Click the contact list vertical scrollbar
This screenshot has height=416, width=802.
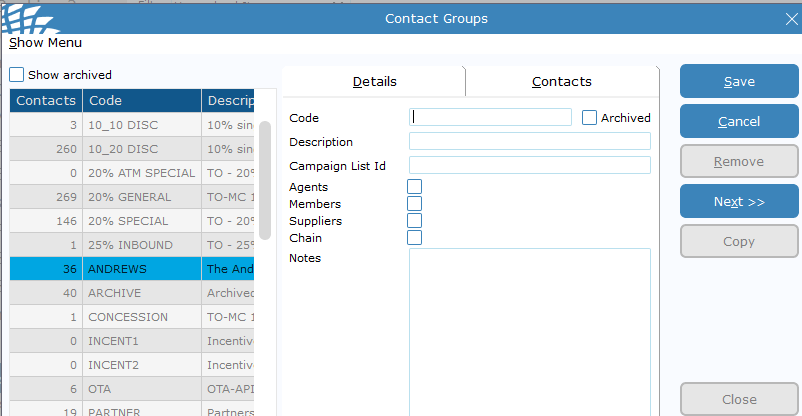tap(265, 180)
